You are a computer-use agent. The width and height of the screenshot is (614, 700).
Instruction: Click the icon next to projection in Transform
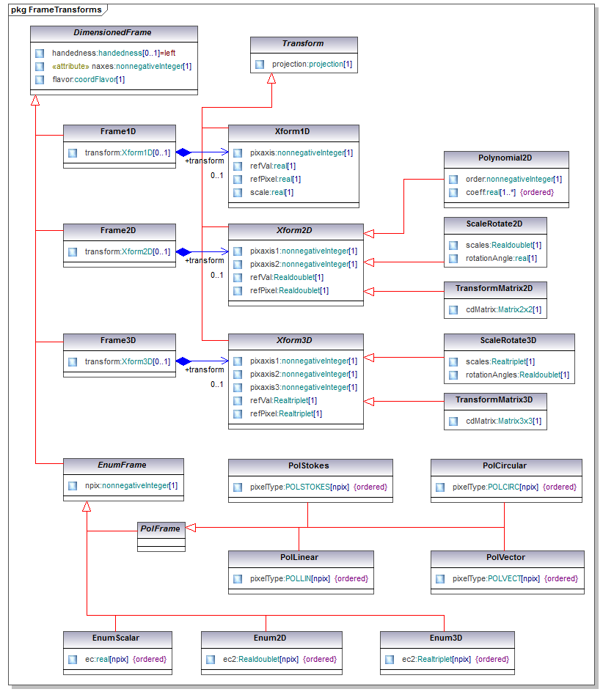(260, 65)
